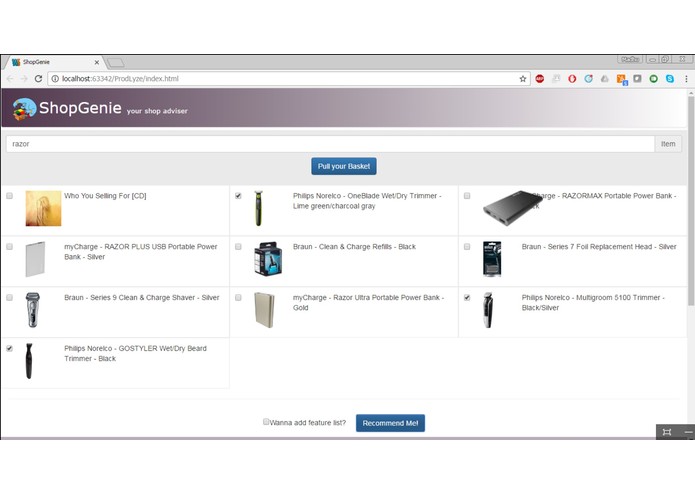695x494 pixels.
Task: Check myCharge Razor Ultra Power Bank Gold
Action: point(238,298)
